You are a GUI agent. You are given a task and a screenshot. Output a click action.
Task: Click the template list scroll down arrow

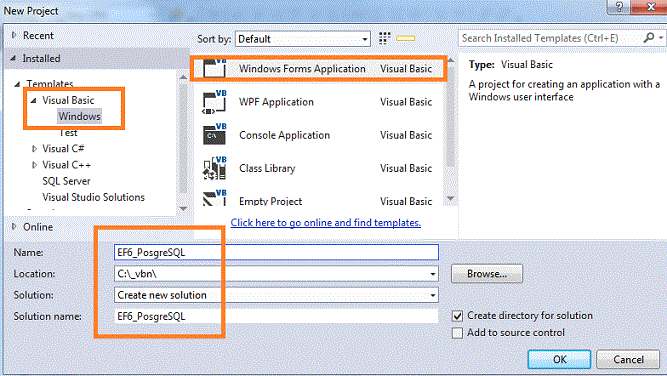click(x=450, y=198)
